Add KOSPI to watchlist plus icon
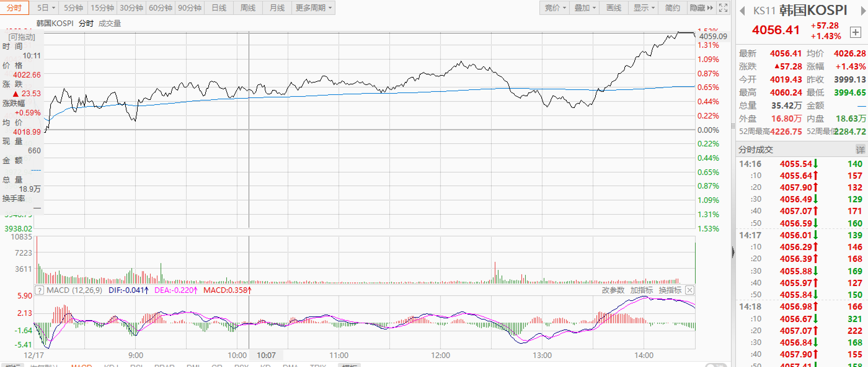The height and width of the screenshot is (367, 868). pyautogui.click(x=855, y=32)
